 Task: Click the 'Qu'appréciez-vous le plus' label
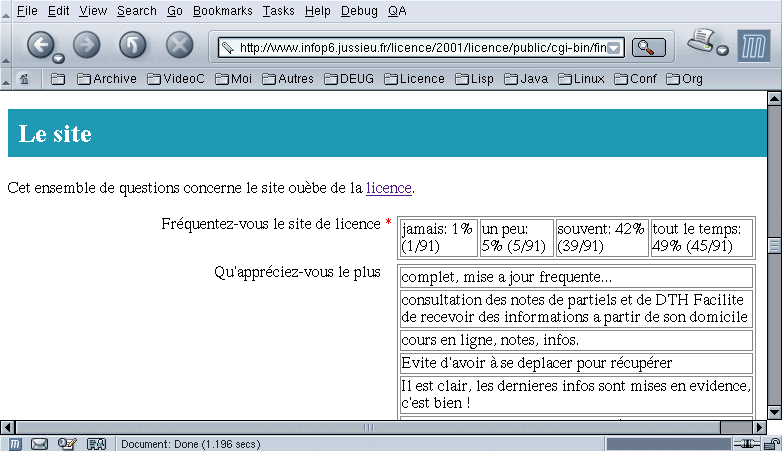(x=297, y=272)
